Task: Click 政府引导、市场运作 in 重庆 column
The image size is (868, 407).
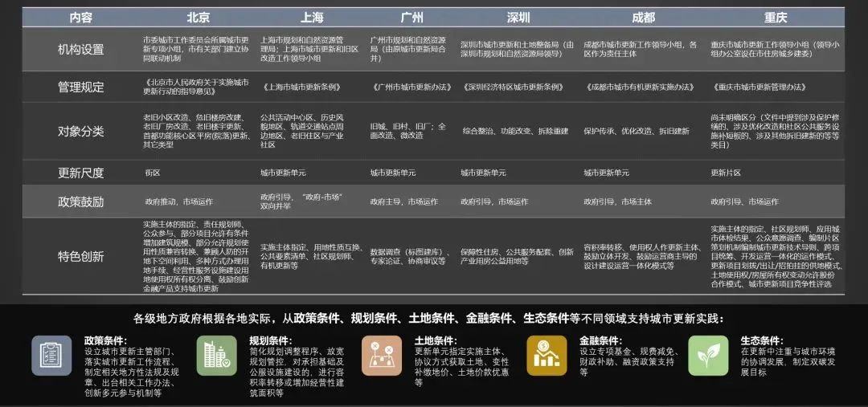Action: pos(744,201)
